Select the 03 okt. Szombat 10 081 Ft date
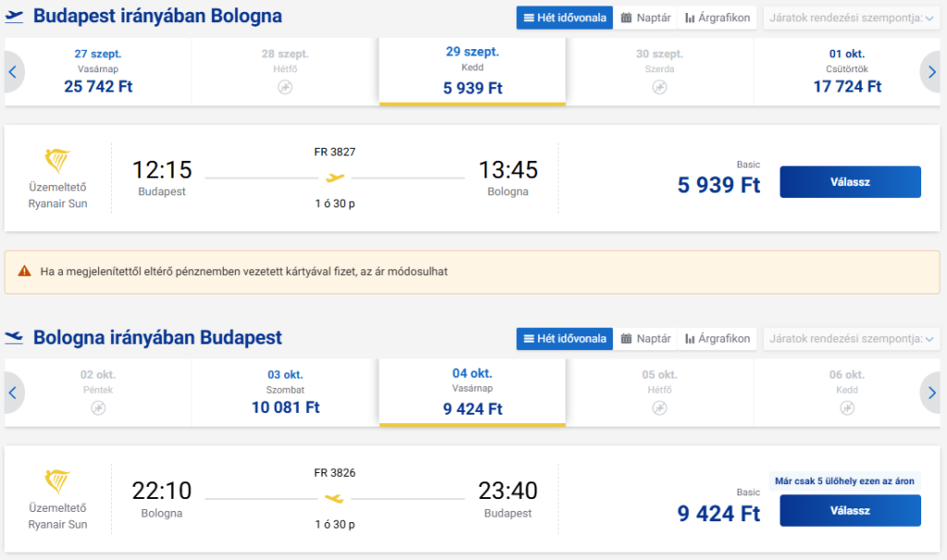 click(285, 393)
